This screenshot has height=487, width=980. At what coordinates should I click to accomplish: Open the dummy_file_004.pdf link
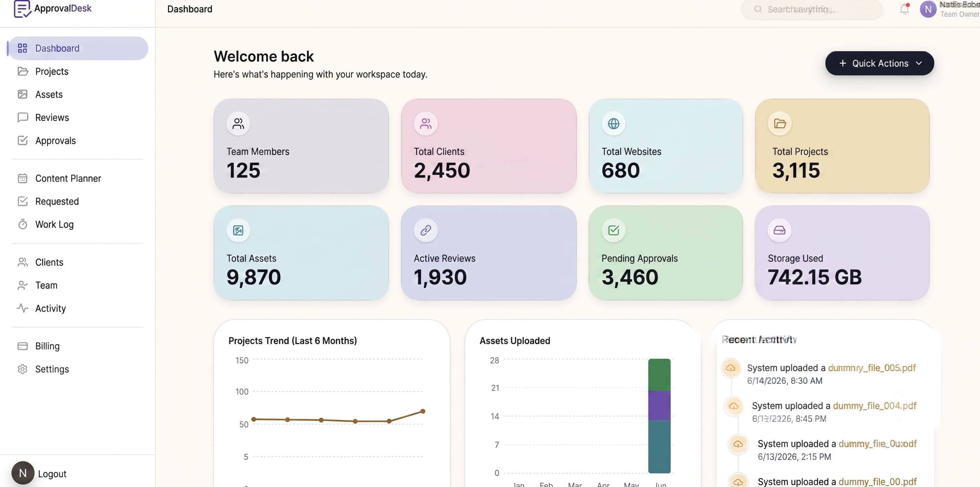(x=875, y=406)
